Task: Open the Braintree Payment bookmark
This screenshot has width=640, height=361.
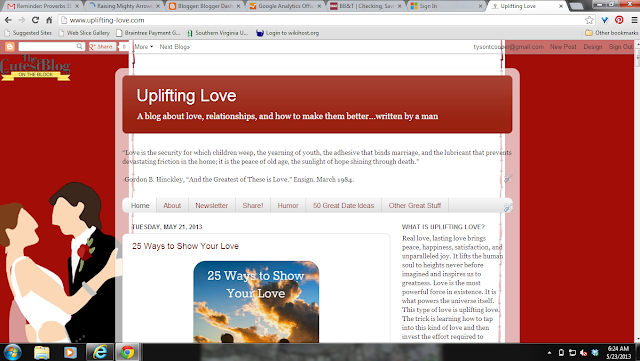Action: [x=148, y=33]
